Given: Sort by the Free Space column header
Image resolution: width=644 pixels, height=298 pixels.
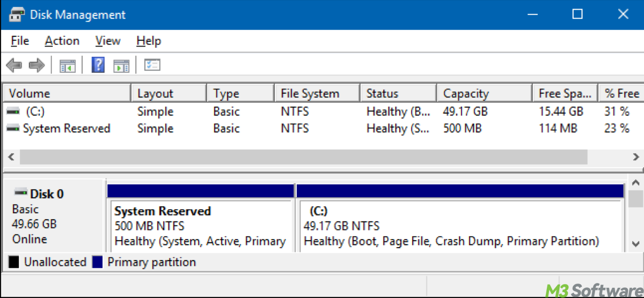Looking at the screenshot, I should click(x=565, y=93).
